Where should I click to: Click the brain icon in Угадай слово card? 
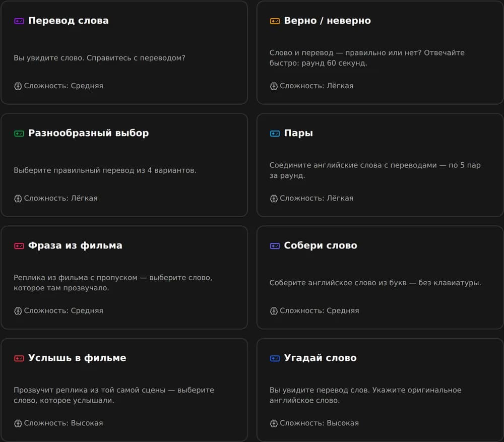click(274, 423)
